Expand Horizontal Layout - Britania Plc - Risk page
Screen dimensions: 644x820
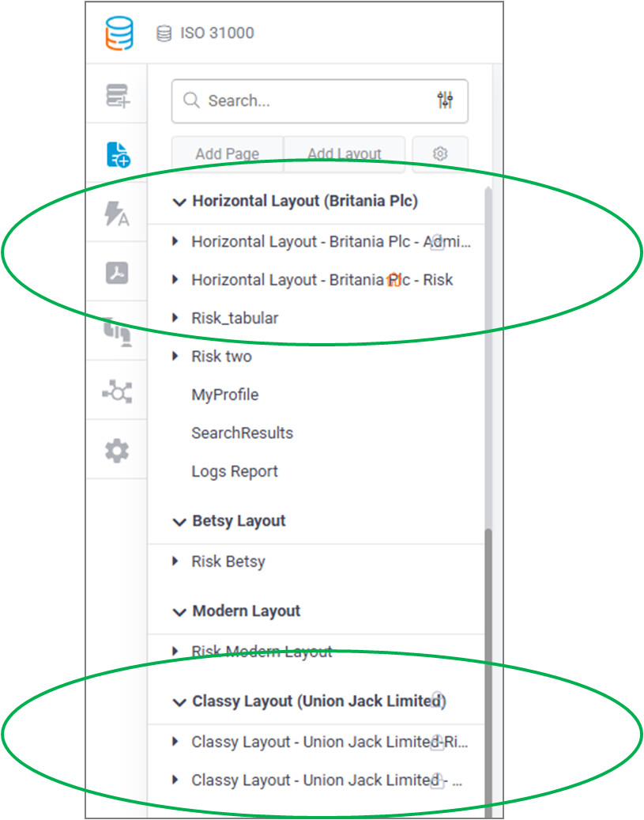175,279
